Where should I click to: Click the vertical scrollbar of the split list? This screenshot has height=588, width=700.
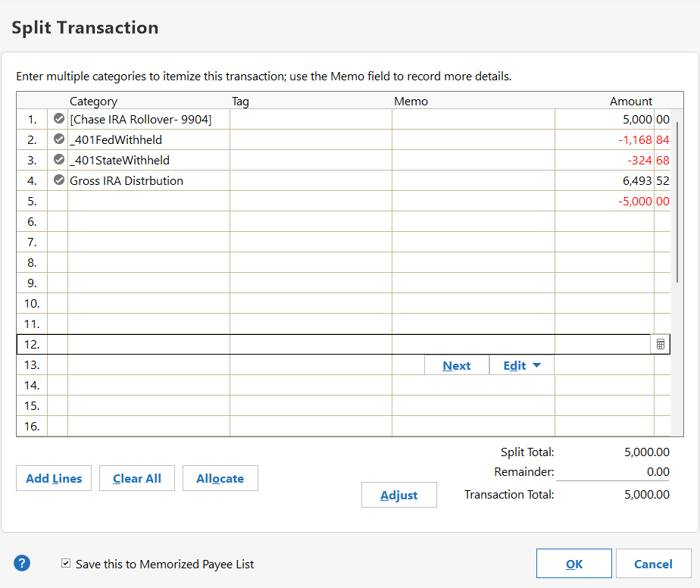pos(677,202)
